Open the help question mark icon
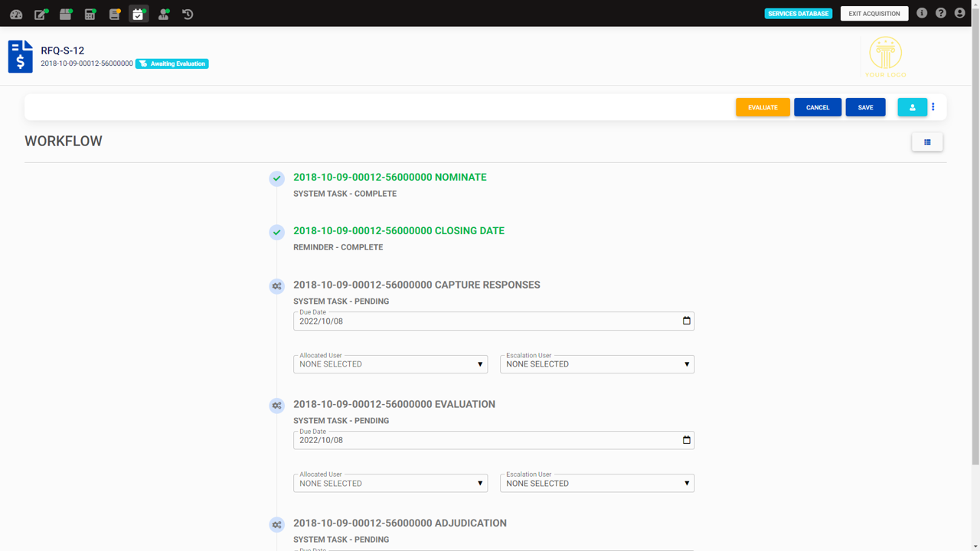Screen dimensions: 980x551 click(x=941, y=13)
